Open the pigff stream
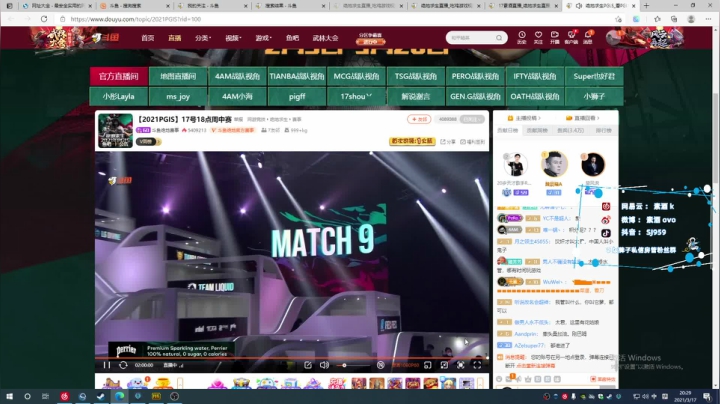Image resolution: width=720 pixels, height=404 pixels. coord(297,96)
